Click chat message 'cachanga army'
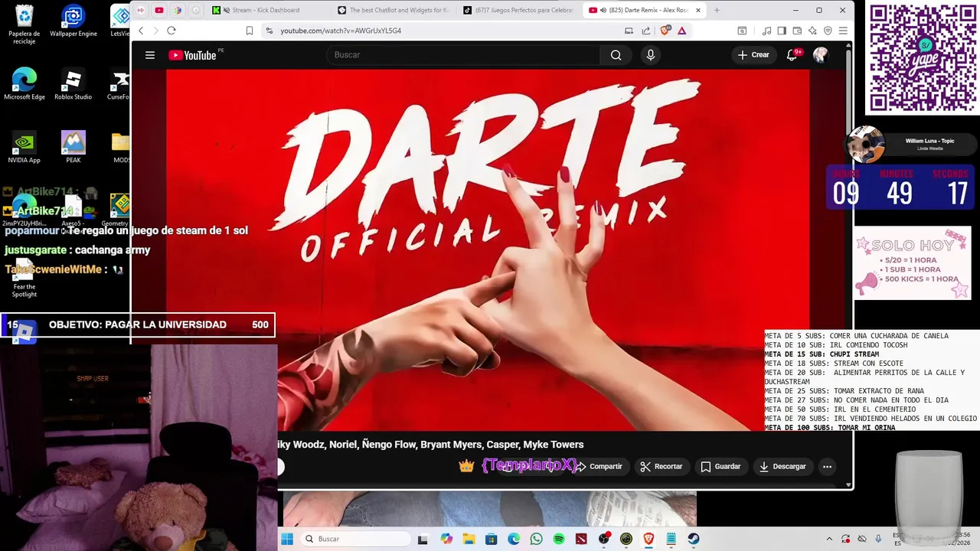980x551 pixels. click(x=113, y=250)
